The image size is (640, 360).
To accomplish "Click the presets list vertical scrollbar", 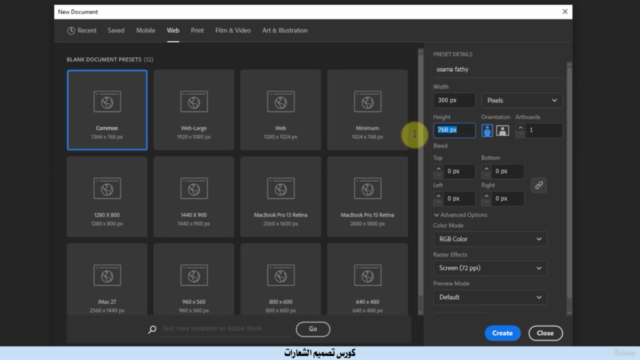I will [420, 176].
